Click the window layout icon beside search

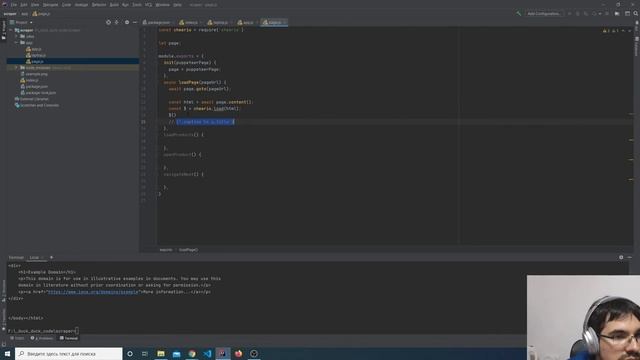[627, 13]
